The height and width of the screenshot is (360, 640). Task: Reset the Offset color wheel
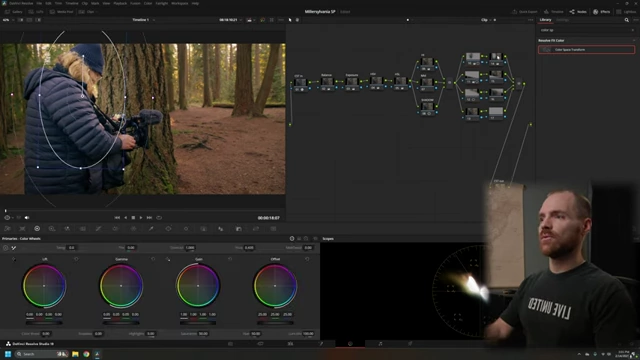[x=307, y=259]
